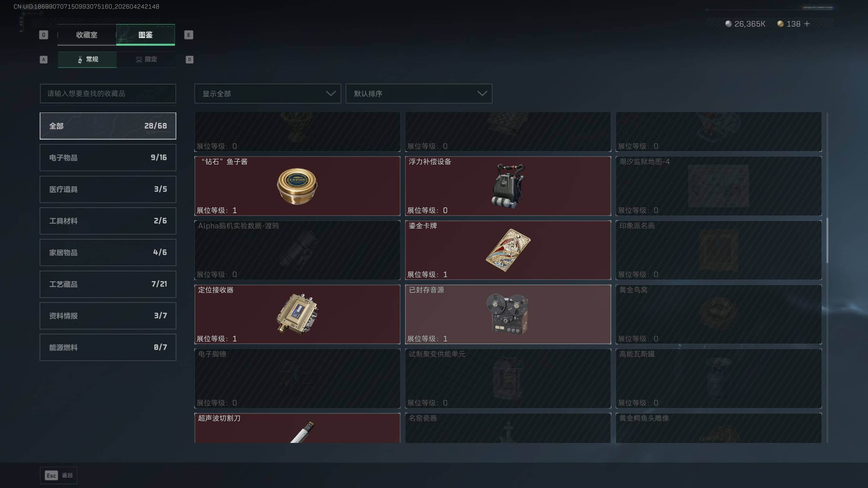The height and width of the screenshot is (488, 868).
Task: Expand the 显示全部 filter dropdown
Action: click(x=268, y=94)
